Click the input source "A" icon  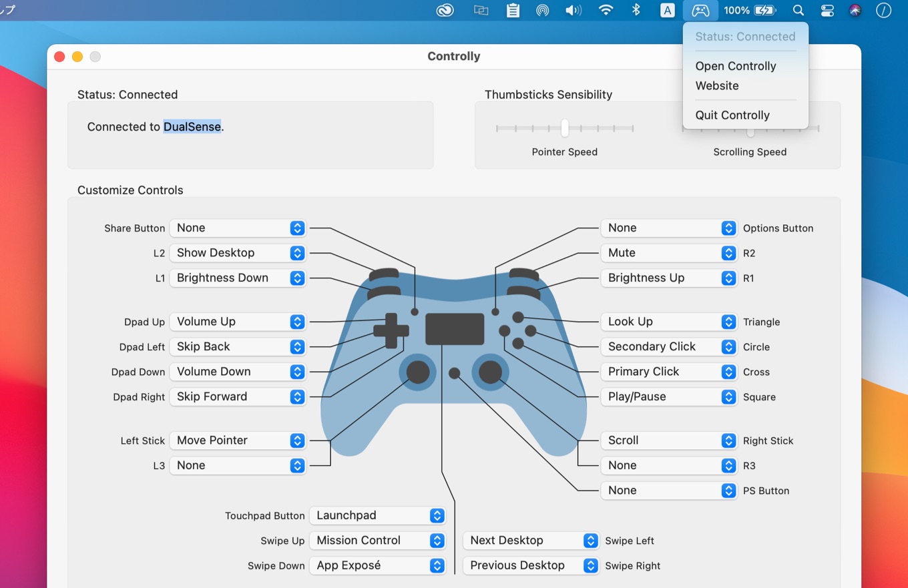[x=667, y=10]
